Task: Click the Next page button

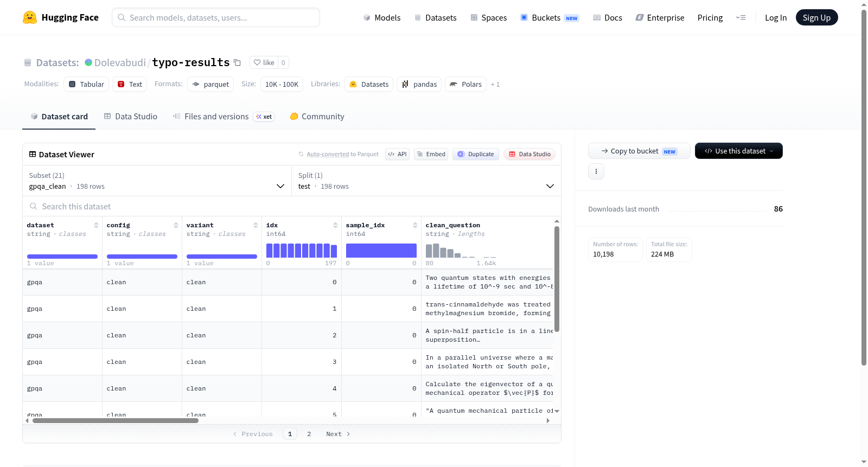Action: 338,434
